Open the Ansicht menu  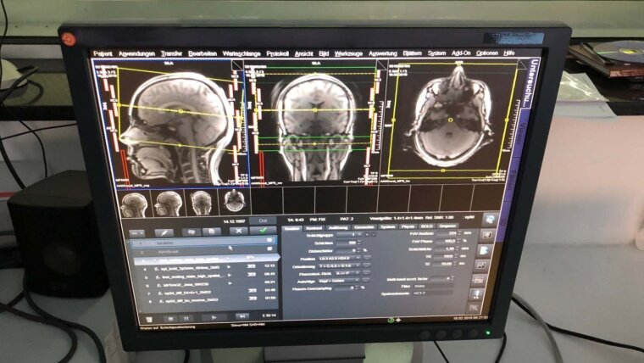tap(304, 53)
